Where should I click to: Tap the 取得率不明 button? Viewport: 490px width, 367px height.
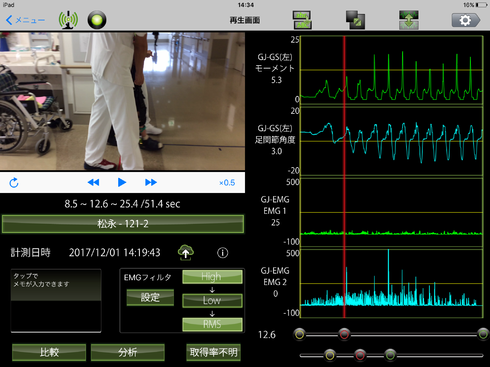tap(213, 352)
